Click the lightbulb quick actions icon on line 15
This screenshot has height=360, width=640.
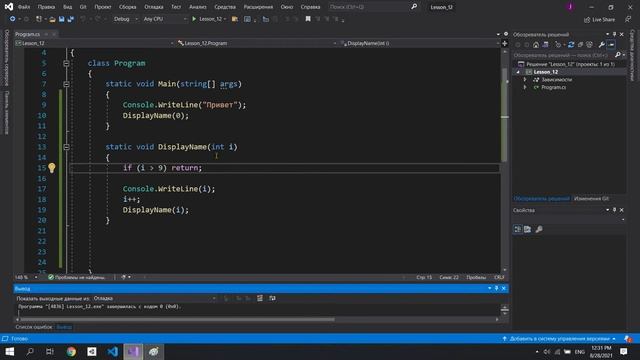coord(52,168)
